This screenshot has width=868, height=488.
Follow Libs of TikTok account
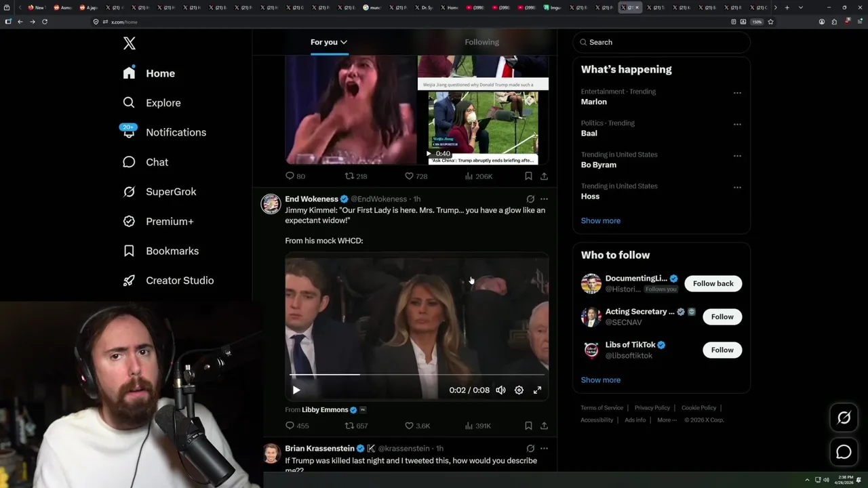[x=722, y=350]
